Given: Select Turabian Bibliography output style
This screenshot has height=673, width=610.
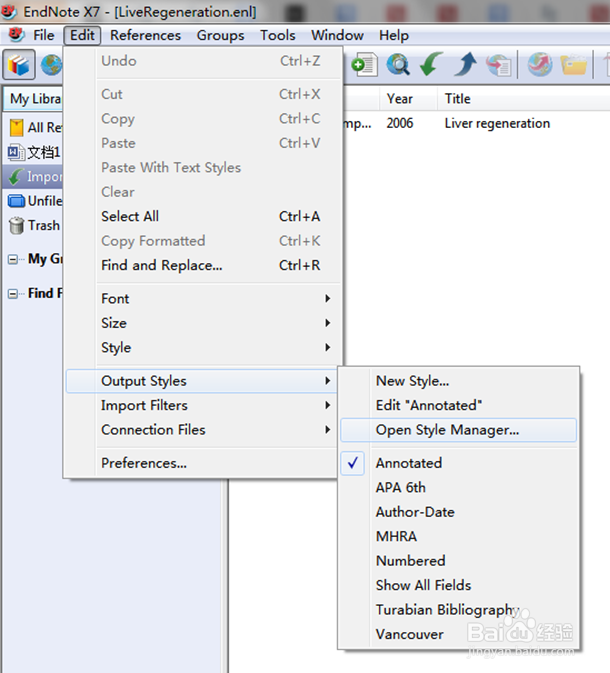Looking at the screenshot, I should [458, 610].
